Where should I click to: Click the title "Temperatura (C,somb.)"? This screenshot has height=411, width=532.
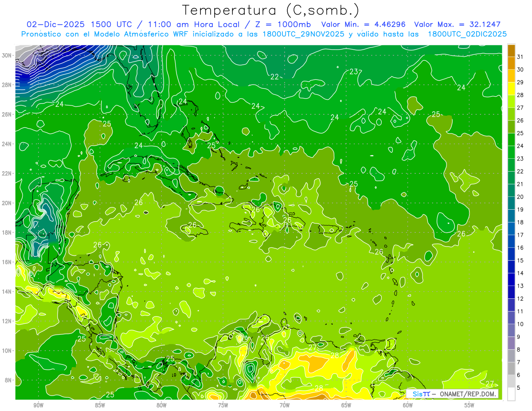point(271,10)
